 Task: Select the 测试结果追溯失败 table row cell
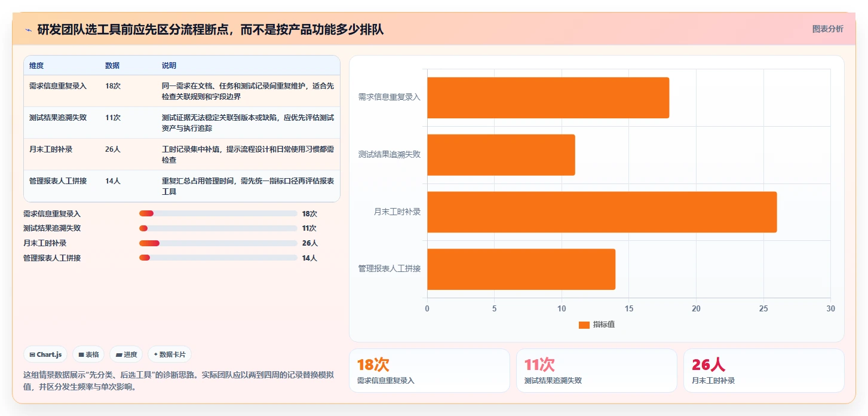[x=58, y=118]
